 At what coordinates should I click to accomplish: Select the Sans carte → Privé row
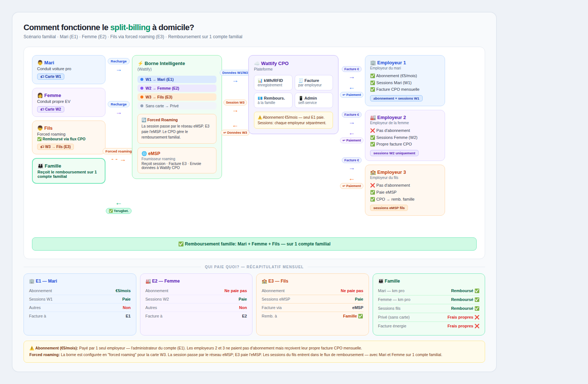pos(177,106)
